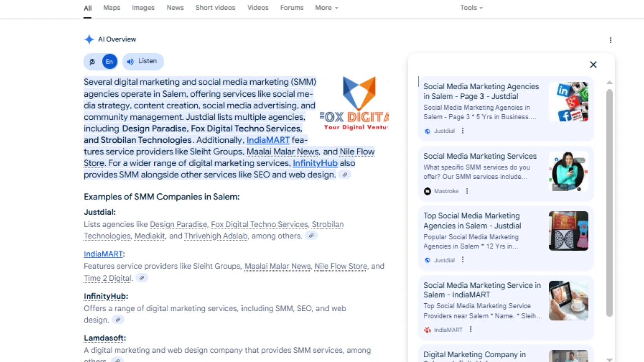Viewport: 644px width, 362px height.
Task: Open the source link icon after the summary paragraph
Action: pos(345,175)
